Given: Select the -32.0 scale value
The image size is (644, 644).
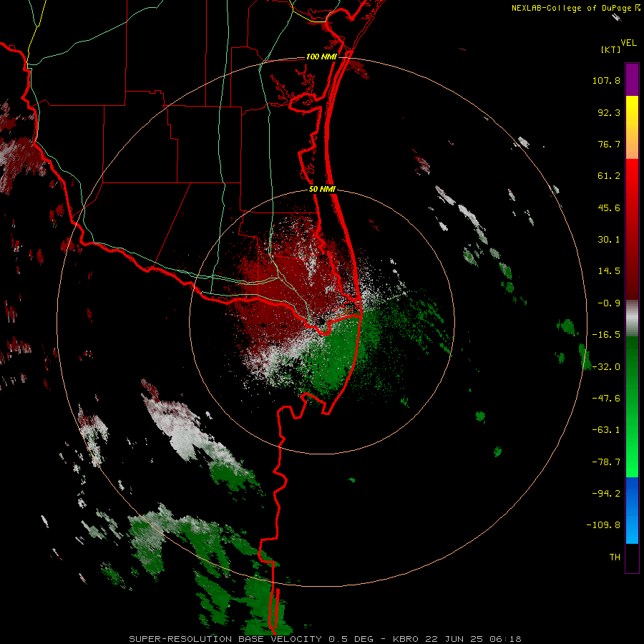Looking at the screenshot, I should tap(606, 367).
